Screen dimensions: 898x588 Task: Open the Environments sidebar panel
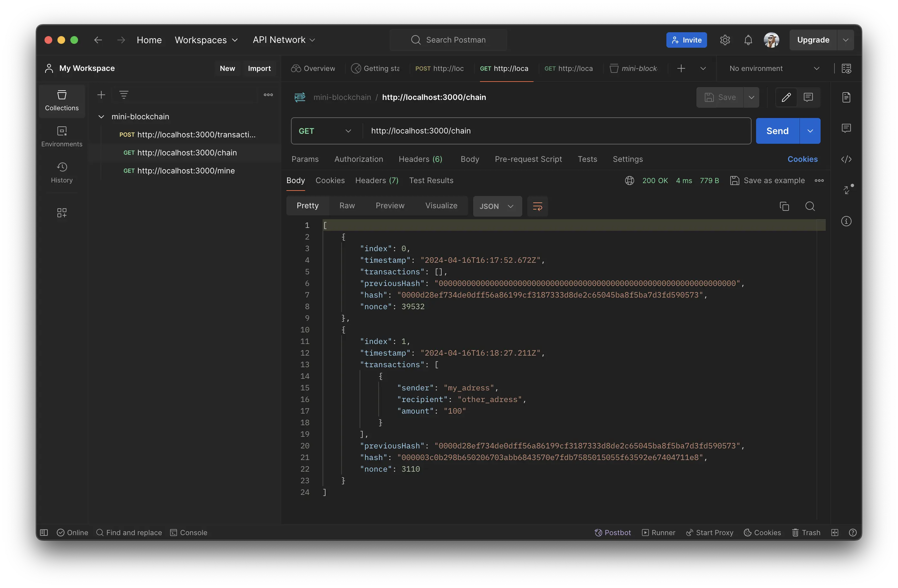click(x=62, y=136)
